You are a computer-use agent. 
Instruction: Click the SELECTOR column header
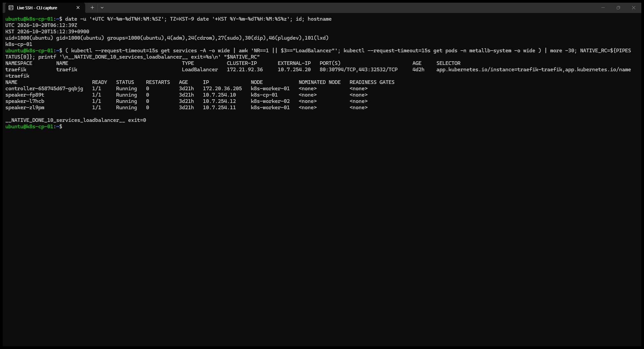coord(448,63)
